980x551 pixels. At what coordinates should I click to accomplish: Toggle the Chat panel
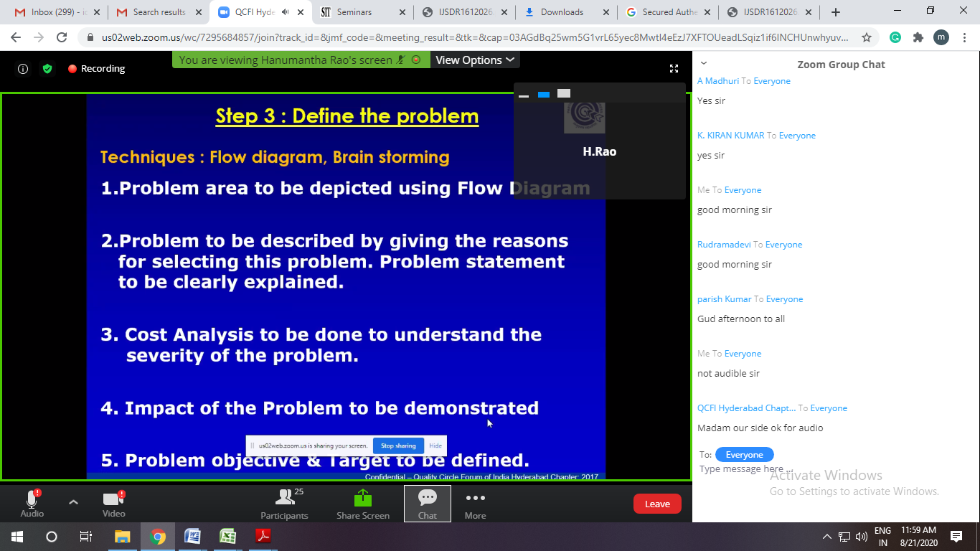click(428, 504)
